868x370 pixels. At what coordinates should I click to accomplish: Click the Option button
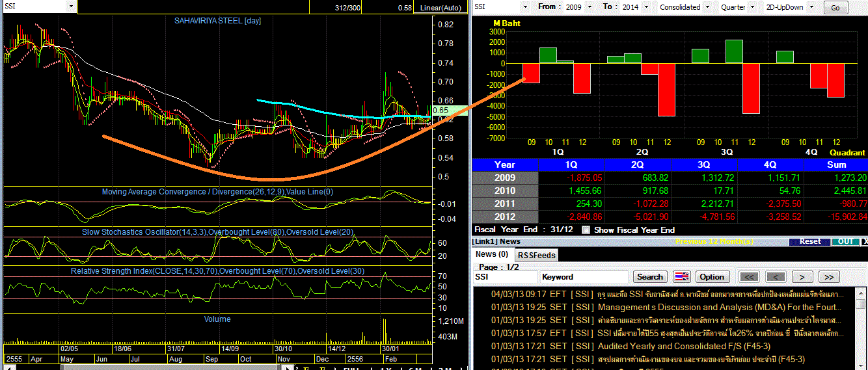(x=712, y=276)
